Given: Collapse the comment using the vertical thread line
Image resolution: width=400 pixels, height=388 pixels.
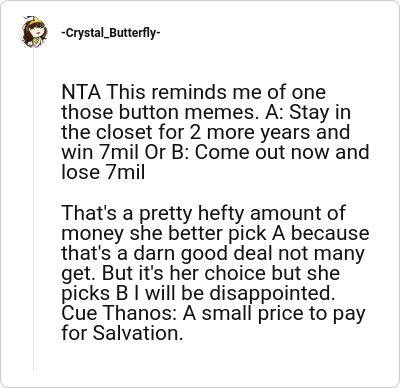Looking at the screenshot, I should click(x=33, y=209).
